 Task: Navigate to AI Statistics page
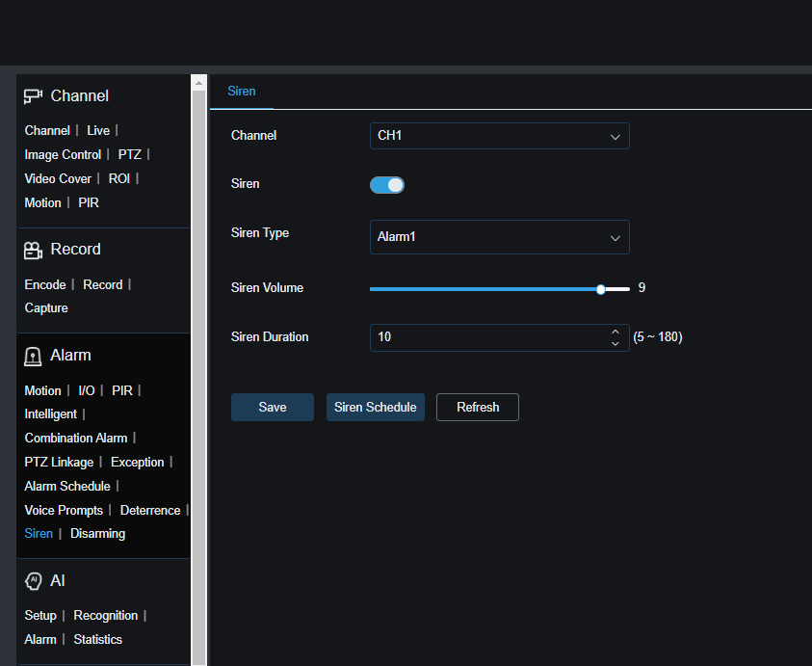(98, 639)
